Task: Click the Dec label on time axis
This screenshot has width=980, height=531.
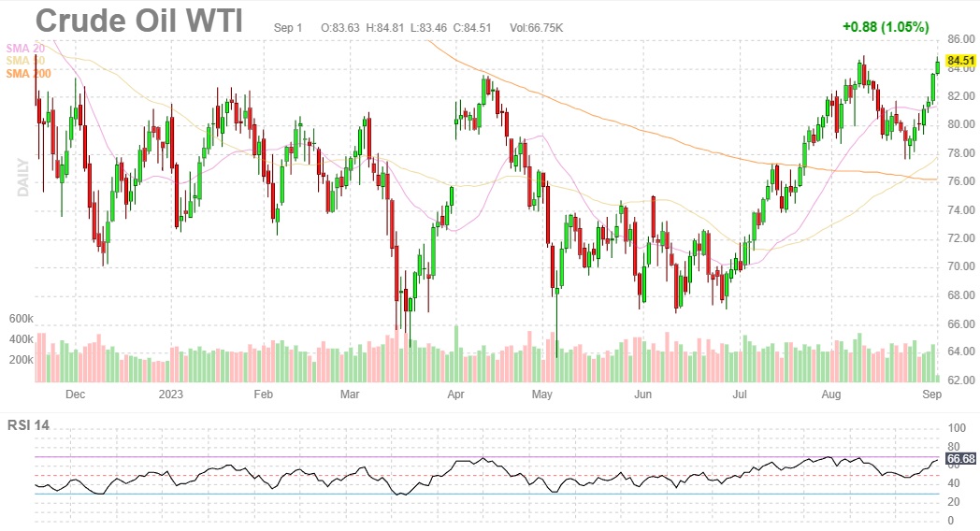Action: click(75, 395)
